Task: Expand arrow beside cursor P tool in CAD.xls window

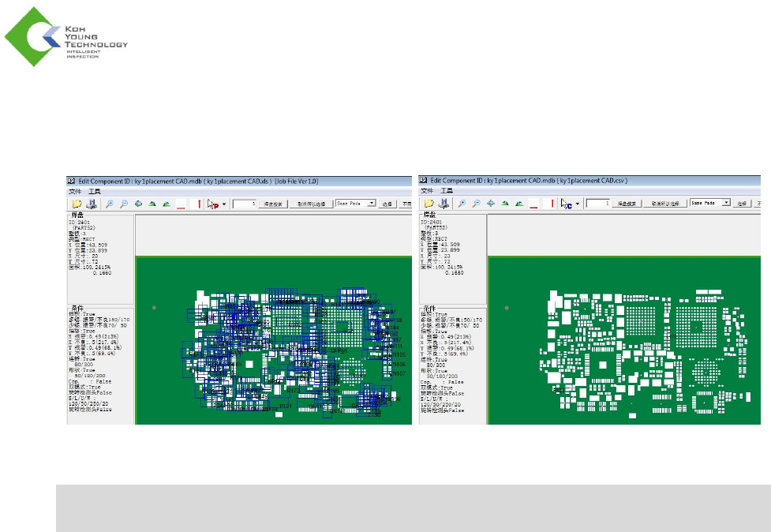Action: [224, 204]
